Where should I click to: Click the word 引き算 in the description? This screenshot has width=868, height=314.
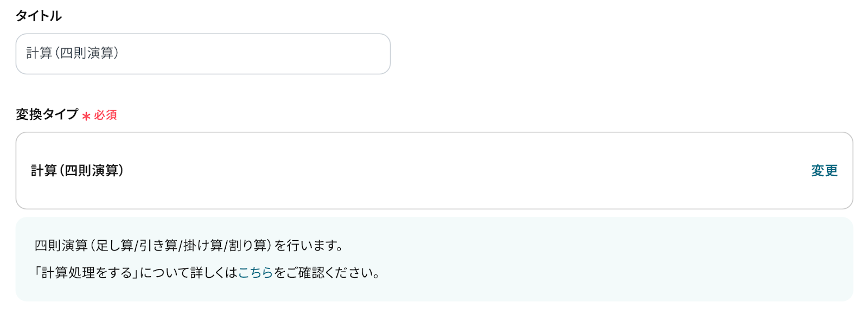[158, 245]
